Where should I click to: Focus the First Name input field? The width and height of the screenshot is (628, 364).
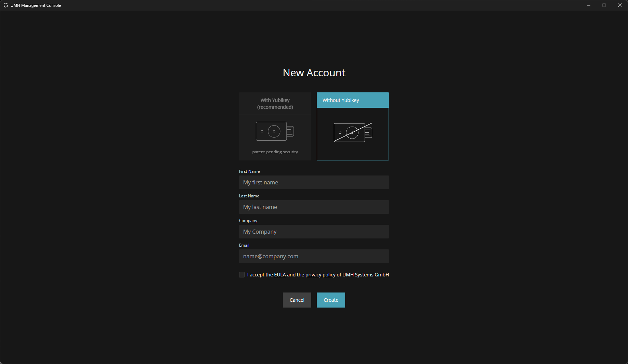[x=314, y=182]
